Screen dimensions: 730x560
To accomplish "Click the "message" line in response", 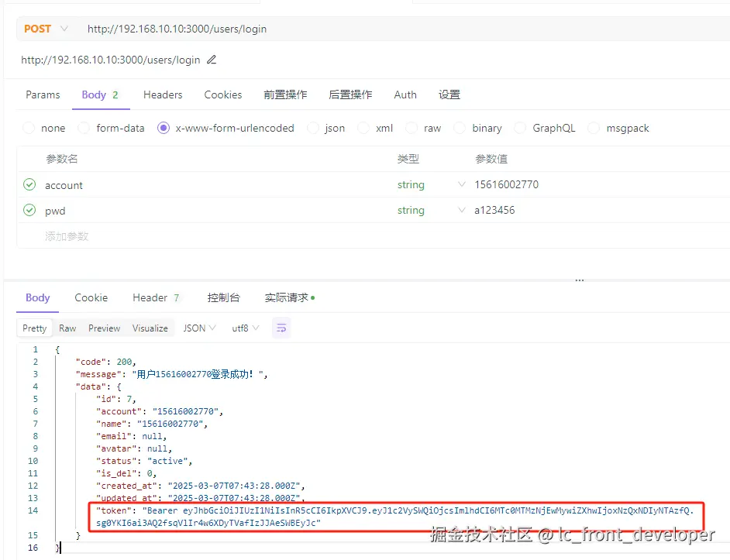I will (171, 374).
